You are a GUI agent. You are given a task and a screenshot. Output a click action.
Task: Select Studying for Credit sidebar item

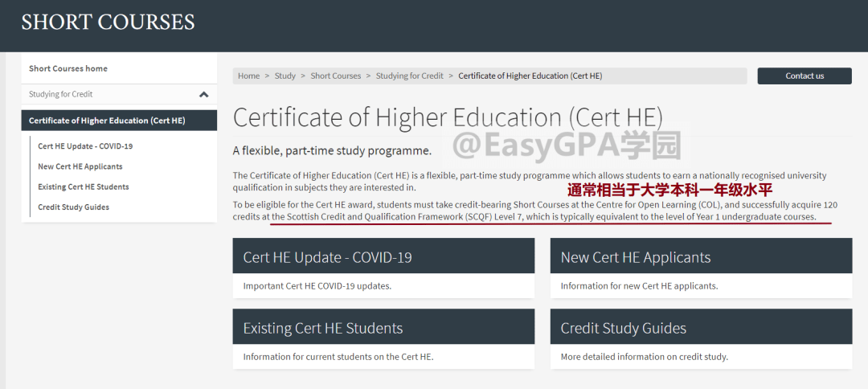pos(61,95)
